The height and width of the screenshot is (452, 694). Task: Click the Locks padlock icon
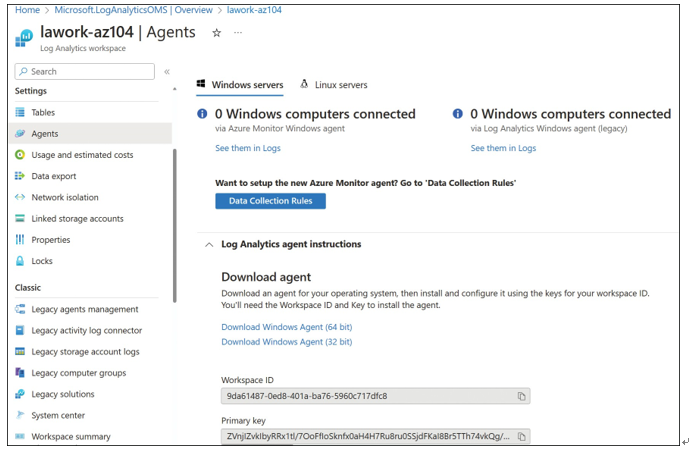(20, 261)
